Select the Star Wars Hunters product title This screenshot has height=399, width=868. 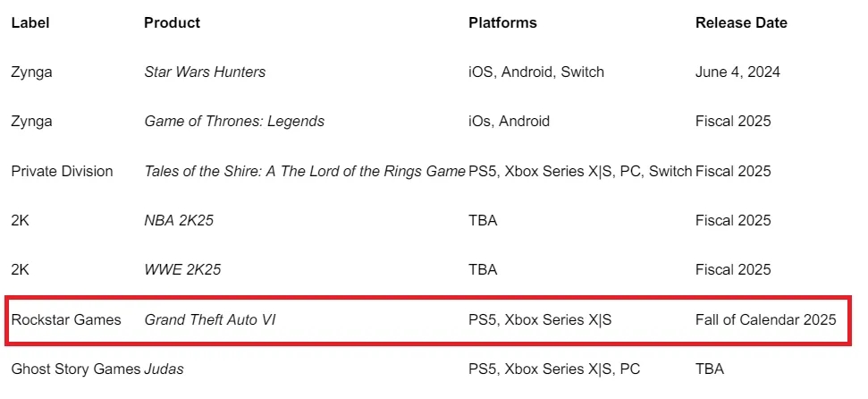pos(205,72)
